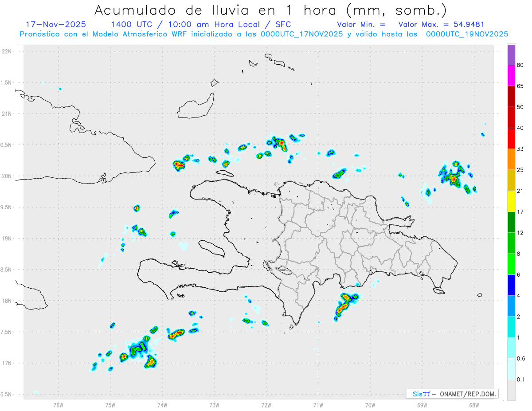Click the '68W' longitude label
This screenshot has width=532, height=411.
click(x=474, y=405)
